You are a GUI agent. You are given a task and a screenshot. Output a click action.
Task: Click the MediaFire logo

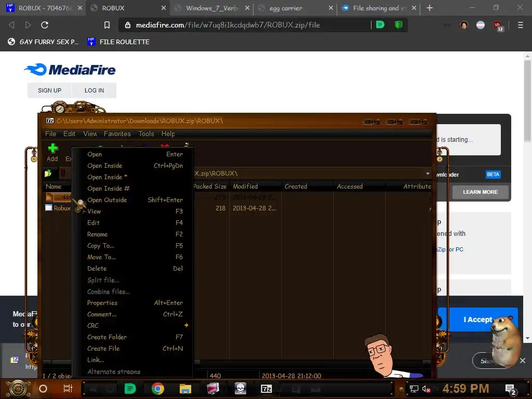click(x=70, y=70)
